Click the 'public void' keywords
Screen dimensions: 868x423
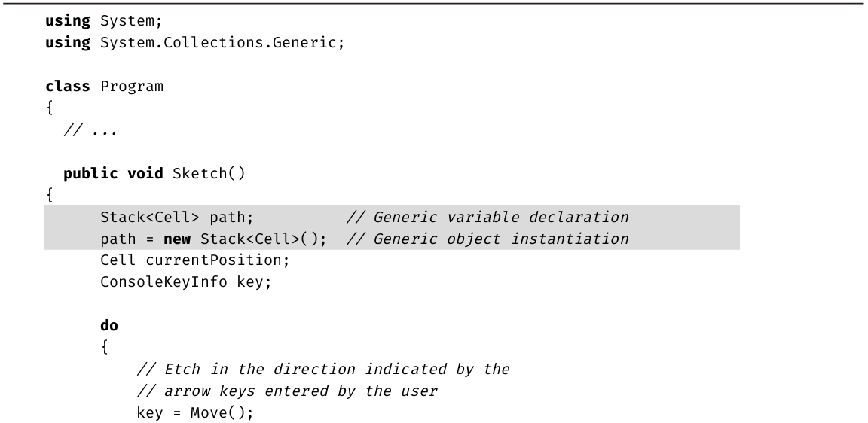pyautogui.click(x=113, y=173)
